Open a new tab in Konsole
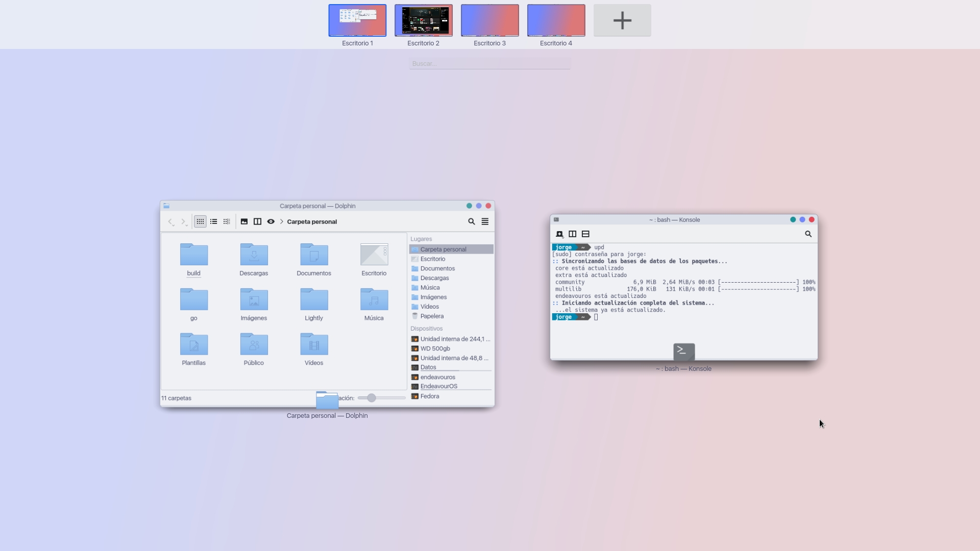This screenshot has height=551, width=980. tap(559, 234)
